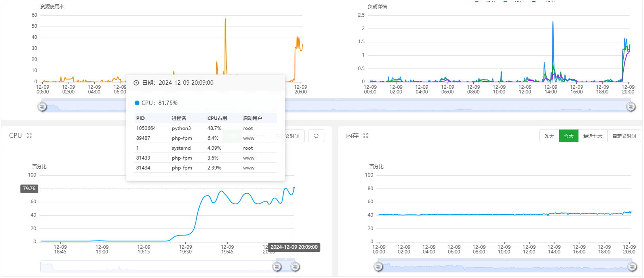Click the clock icon beside 日期

(136, 83)
